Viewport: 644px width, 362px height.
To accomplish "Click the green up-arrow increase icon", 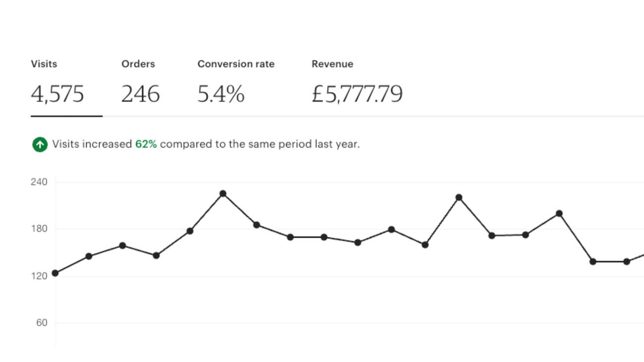I will [x=40, y=145].
